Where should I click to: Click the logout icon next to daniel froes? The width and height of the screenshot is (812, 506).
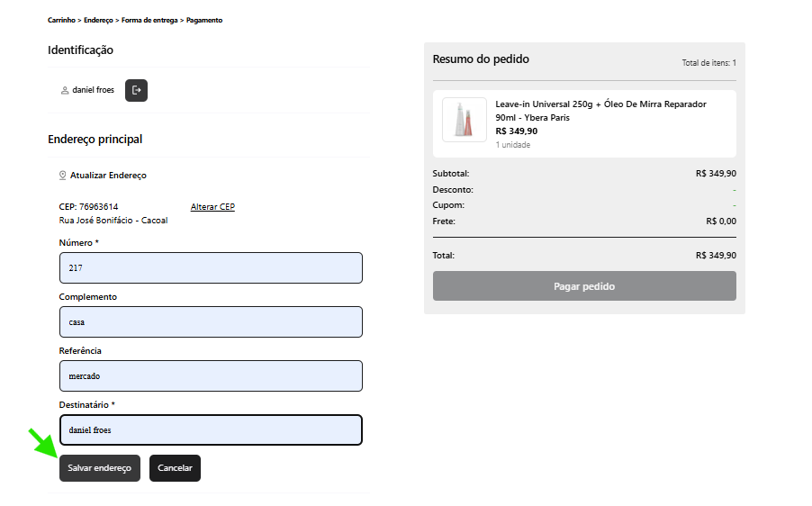point(136,90)
